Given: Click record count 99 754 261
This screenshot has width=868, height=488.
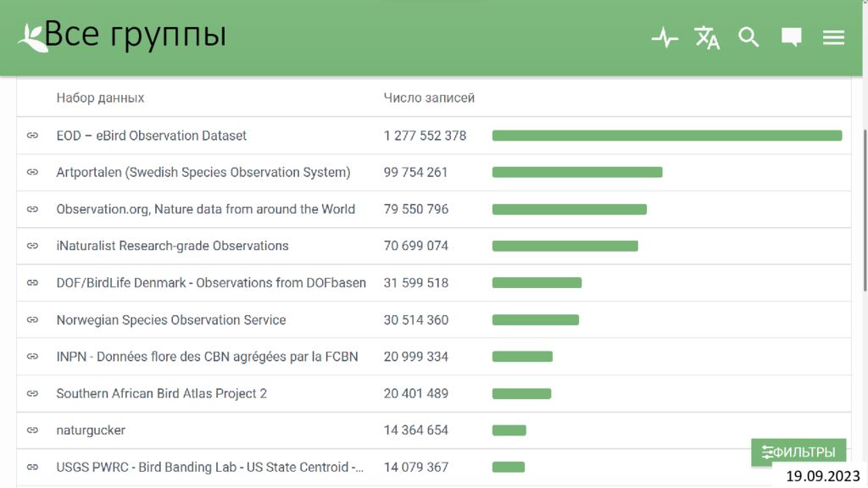Looking at the screenshot, I should pyautogui.click(x=415, y=172).
